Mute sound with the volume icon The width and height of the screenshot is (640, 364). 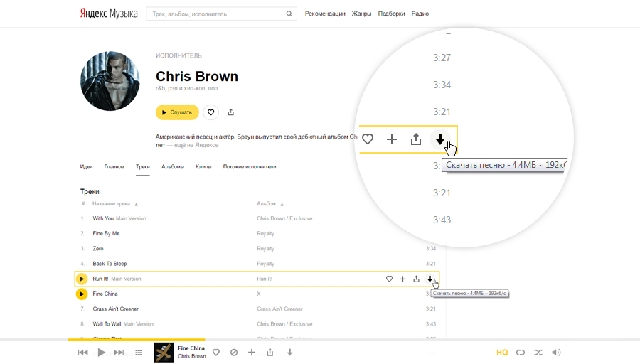click(556, 353)
